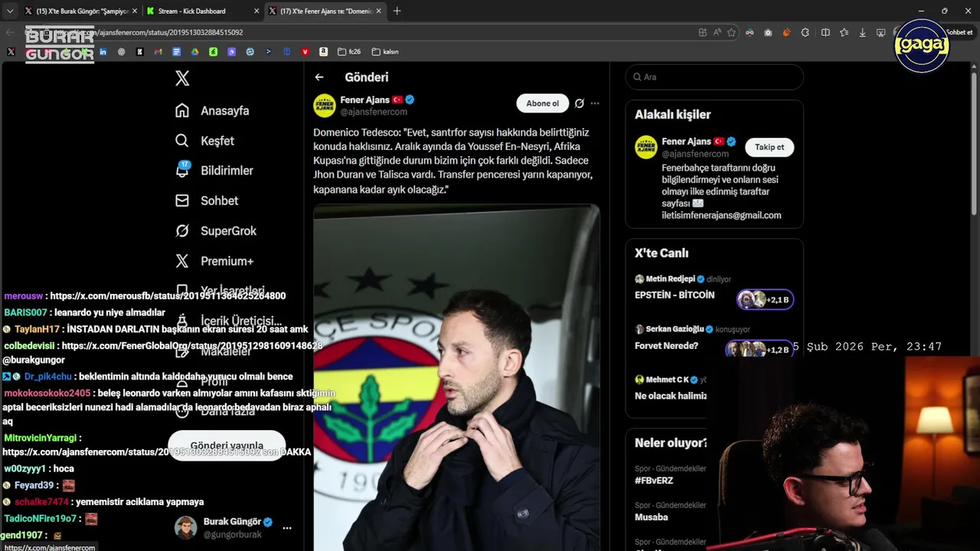Click the install app icon in address bar
This screenshot has height=551, width=980.
click(702, 32)
